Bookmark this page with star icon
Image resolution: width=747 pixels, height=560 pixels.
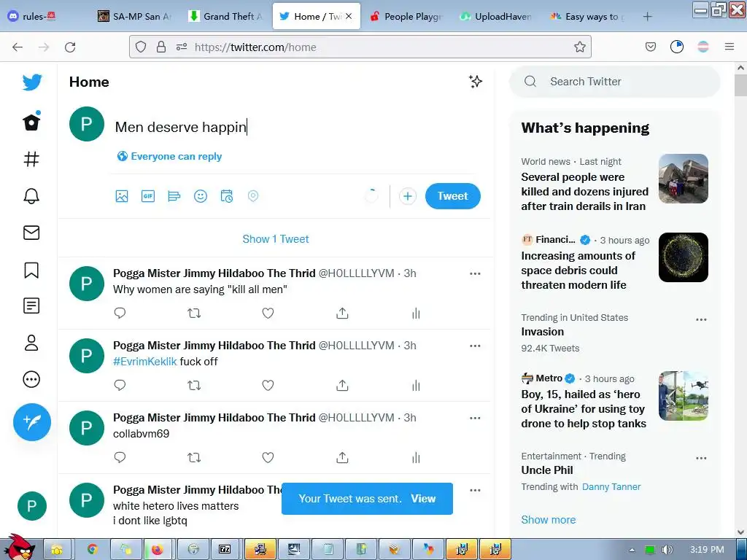(x=579, y=47)
